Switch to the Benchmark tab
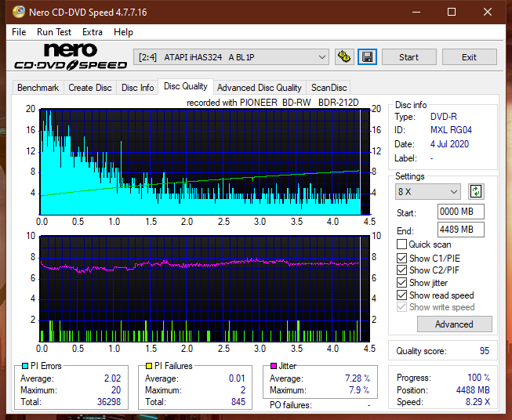512x420 pixels. pos(38,88)
